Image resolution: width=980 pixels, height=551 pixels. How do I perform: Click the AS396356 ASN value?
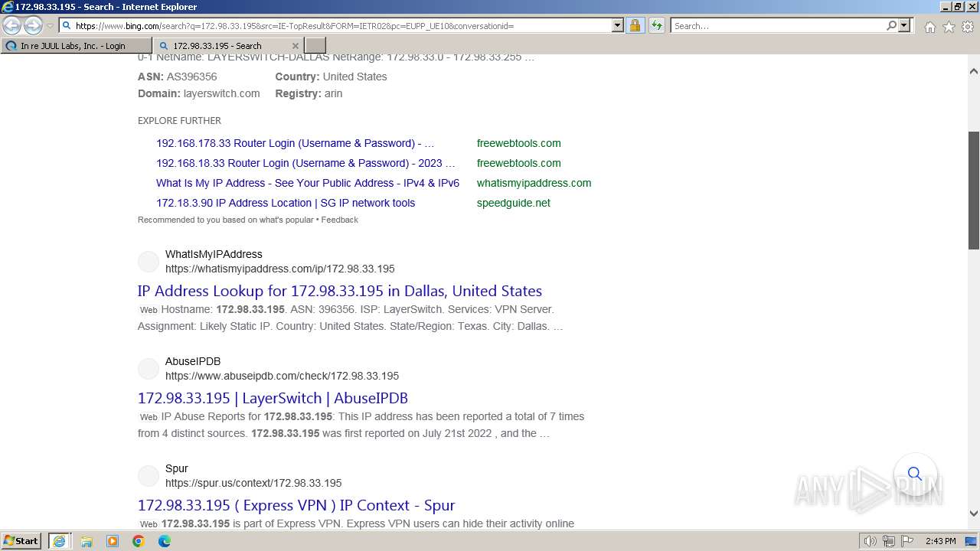pos(191,77)
